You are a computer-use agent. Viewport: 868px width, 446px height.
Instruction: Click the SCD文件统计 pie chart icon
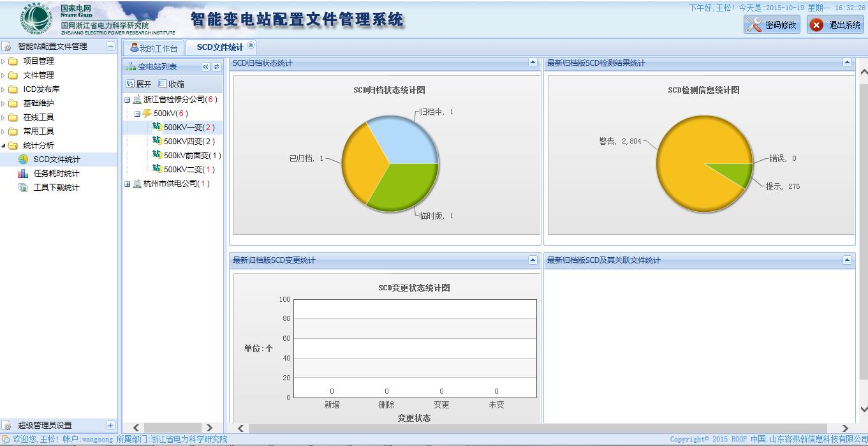click(x=23, y=160)
